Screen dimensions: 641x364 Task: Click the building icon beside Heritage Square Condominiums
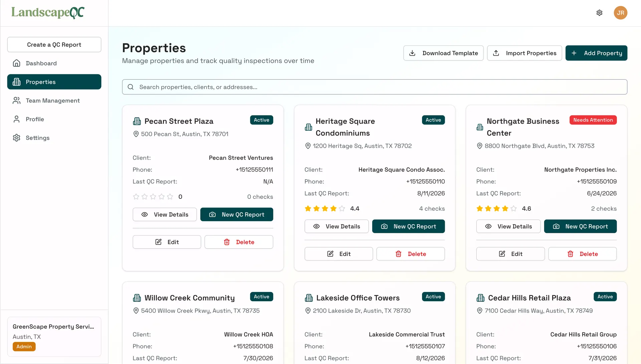[x=308, y=127]
